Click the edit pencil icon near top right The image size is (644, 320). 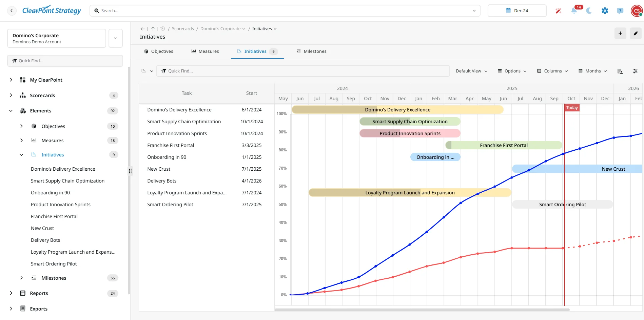636,34
